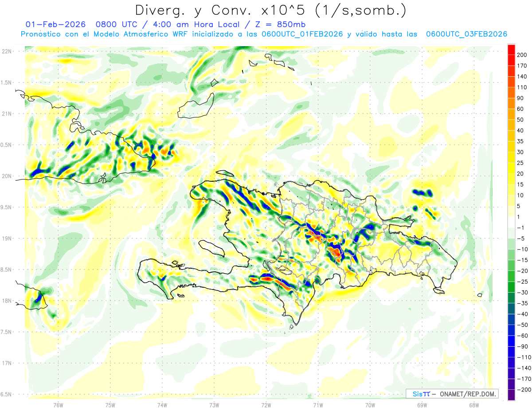The image size is (532, 411).
Task: Click the legend value 110 (positive)
Action: tap(522, 87)
